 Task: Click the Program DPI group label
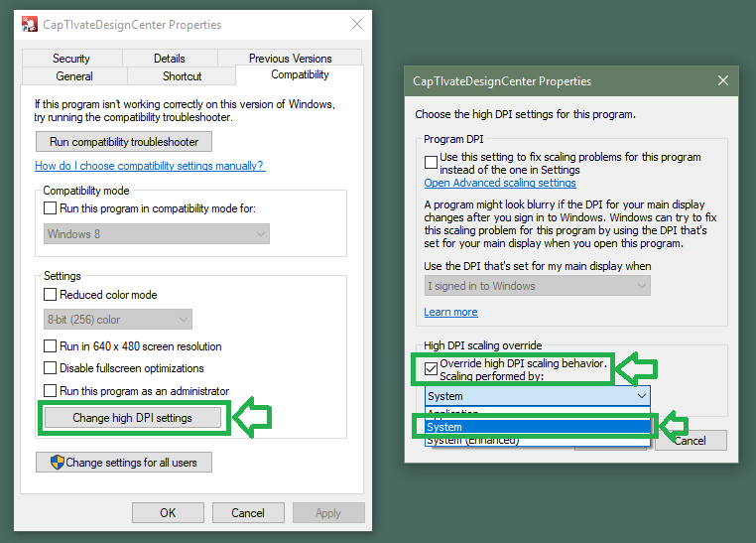coord(453,139)
